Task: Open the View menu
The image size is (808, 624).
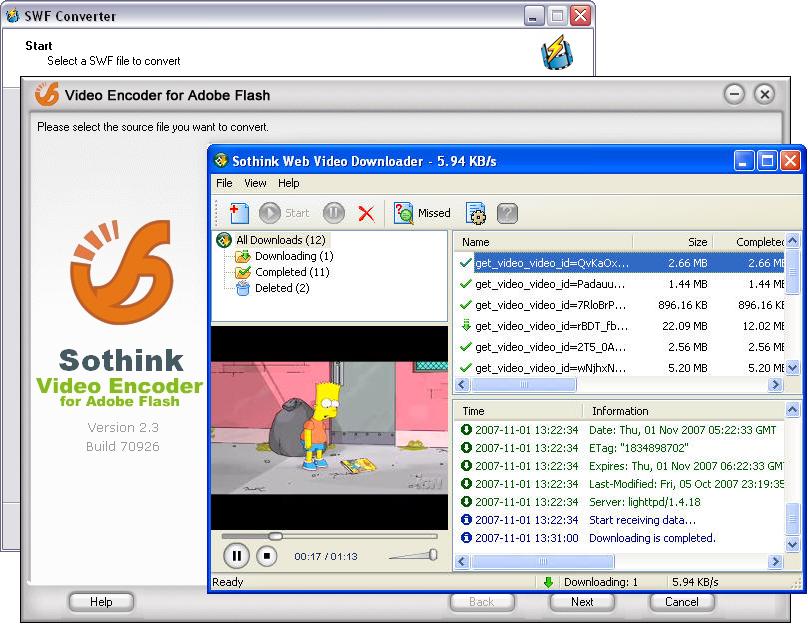Action: pos(255,183)
